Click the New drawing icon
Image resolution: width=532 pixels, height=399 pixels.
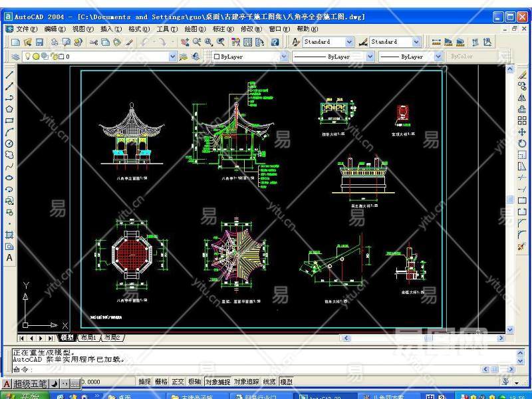pos(15,42)
